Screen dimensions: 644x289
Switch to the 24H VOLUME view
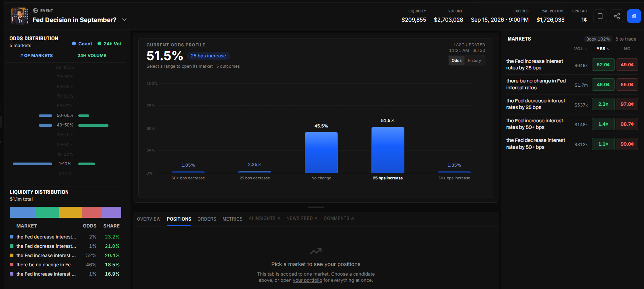pyautogui.click(x=92, y=56)
